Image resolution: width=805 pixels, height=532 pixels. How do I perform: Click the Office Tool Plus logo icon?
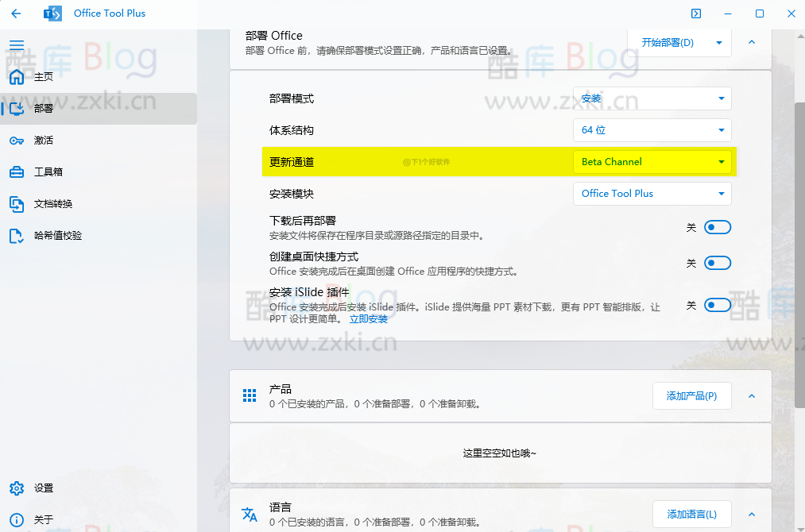[x=52, y=13]
